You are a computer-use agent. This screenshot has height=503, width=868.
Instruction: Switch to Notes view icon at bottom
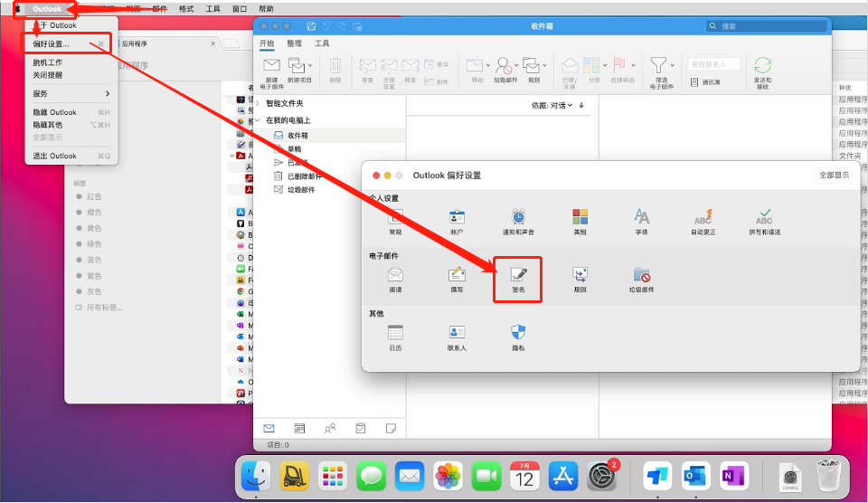click(x=391, y=428)
